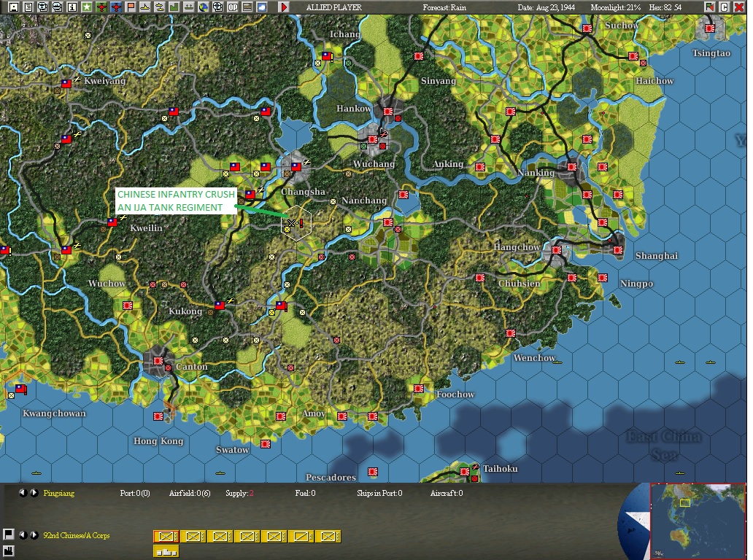
Task: Click the world minimap thumbnail
Action: tap(698, 521)
